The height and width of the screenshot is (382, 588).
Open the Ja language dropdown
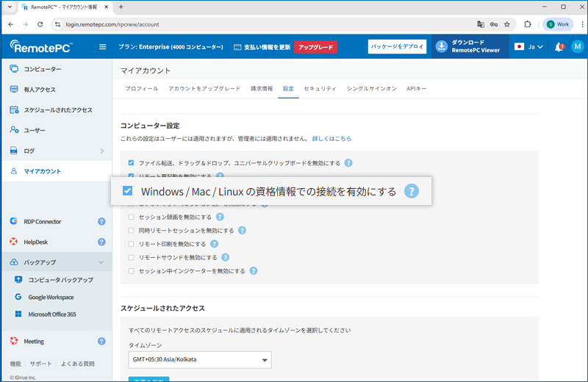tap(536, 47)
